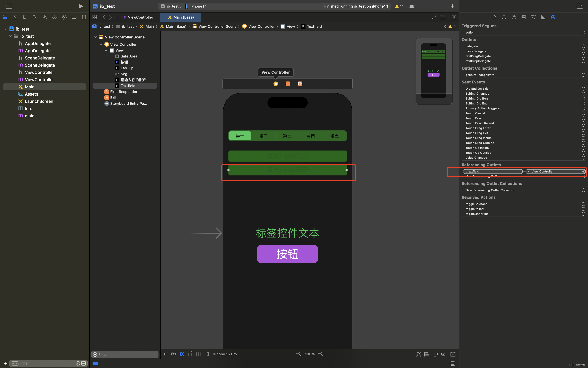The image size is (588, 368).
Task: Show the Size inspector ruler icon
Action: [x=543, y=17]
